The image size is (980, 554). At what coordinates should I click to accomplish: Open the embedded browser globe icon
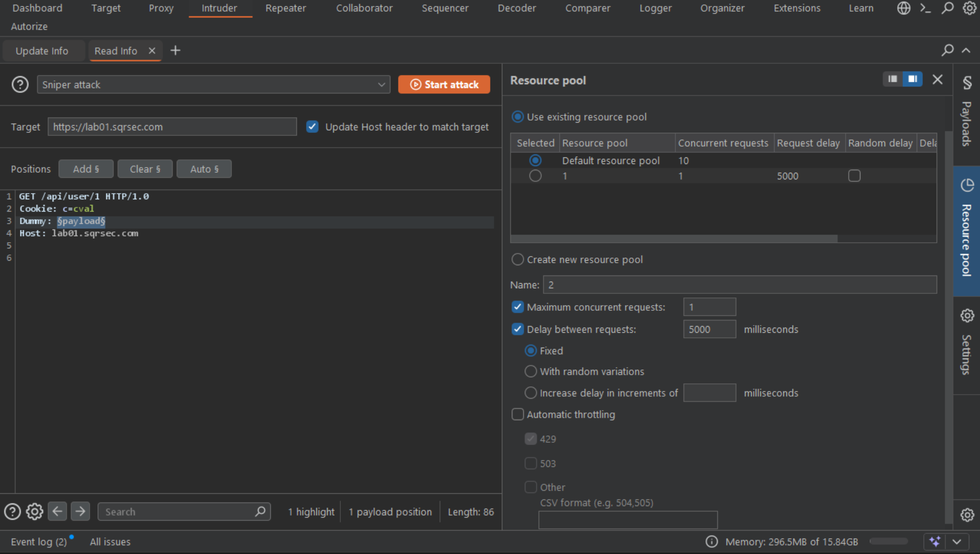coord(903,8)
